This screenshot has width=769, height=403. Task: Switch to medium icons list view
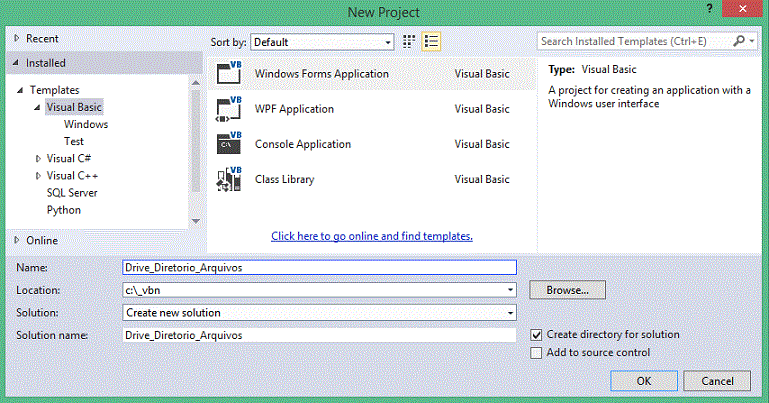pos(431,42)
